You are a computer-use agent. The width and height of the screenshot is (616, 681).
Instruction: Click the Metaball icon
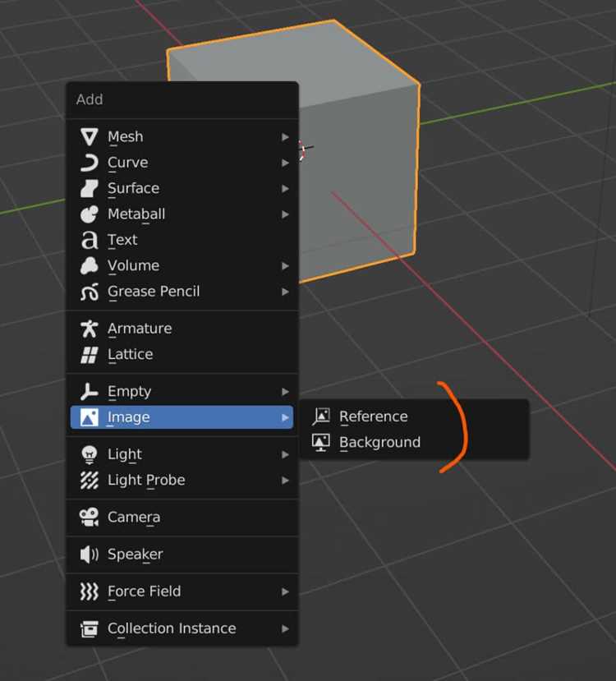(x=89, y=214)
